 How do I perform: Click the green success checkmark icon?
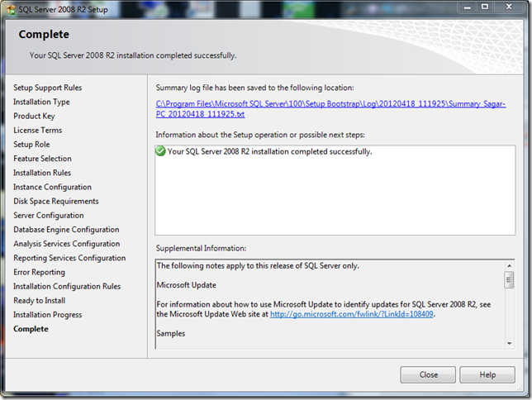pos(160,151)
